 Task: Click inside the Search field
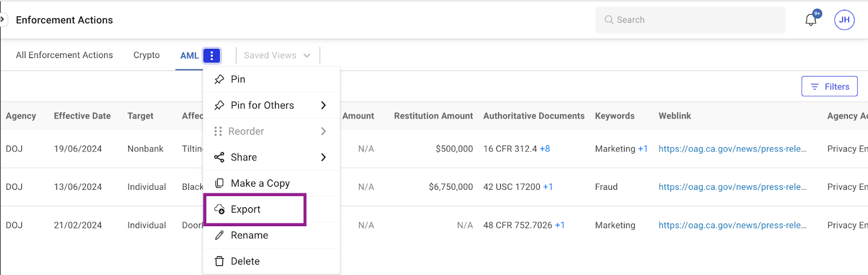click(694, 20)
